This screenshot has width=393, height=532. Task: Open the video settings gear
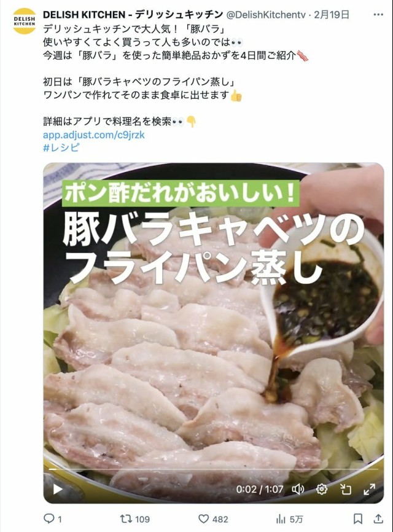coord(321,489)
